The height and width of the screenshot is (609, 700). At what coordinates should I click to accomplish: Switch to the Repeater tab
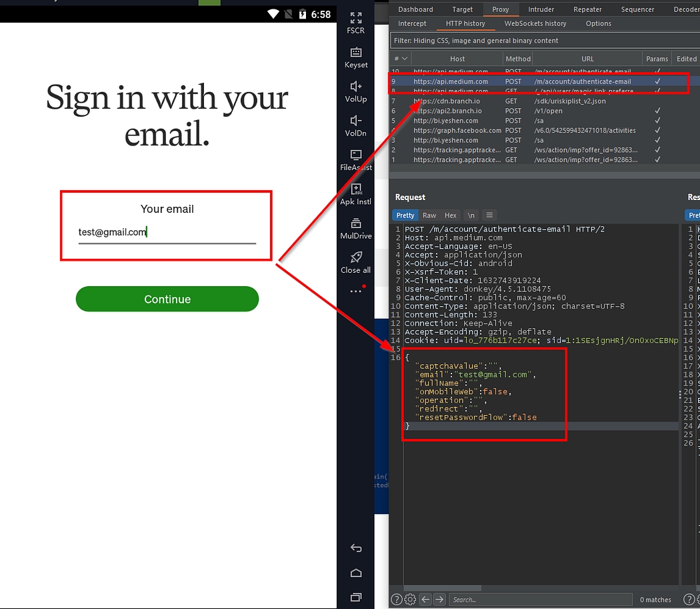pos(587,9)
